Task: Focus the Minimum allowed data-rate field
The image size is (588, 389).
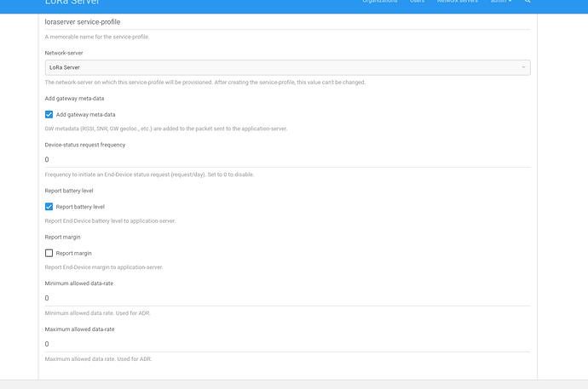Action: tap(287, 299)
